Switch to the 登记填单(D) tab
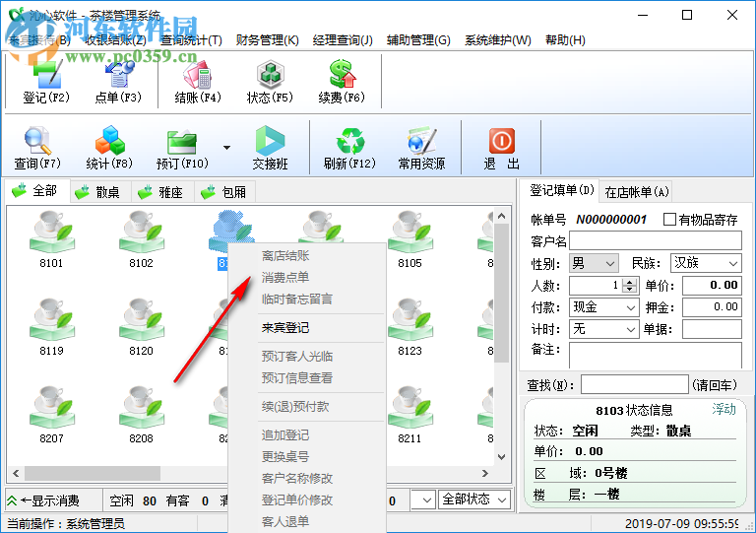The height and width of the screenshot is (533, 756). pyautogui.click(x=561, y=190)
